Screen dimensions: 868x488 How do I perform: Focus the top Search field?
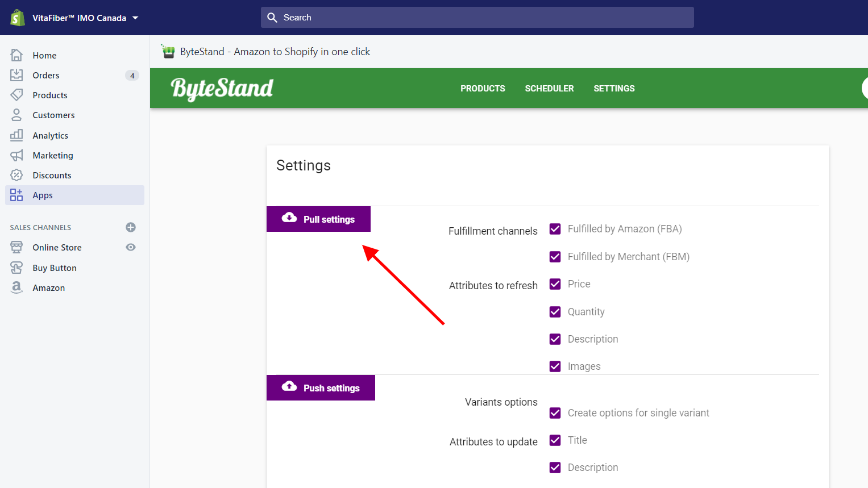(477, 18)
